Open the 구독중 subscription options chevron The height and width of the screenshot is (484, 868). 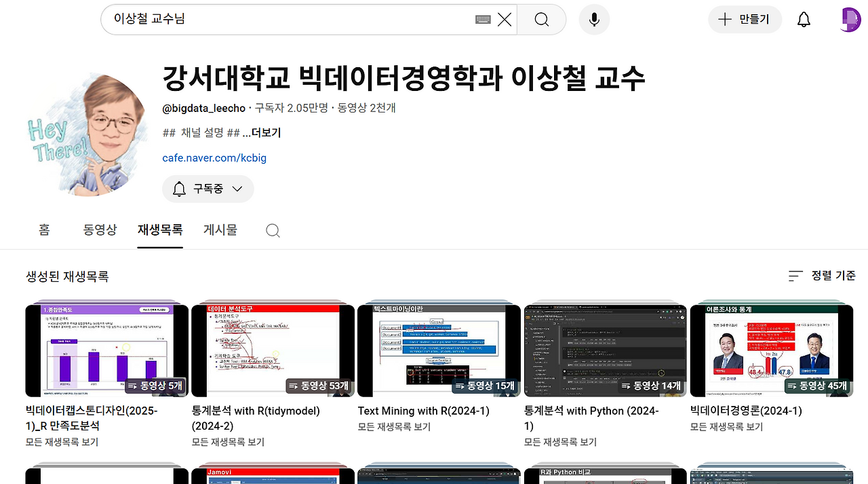(239, 189)
